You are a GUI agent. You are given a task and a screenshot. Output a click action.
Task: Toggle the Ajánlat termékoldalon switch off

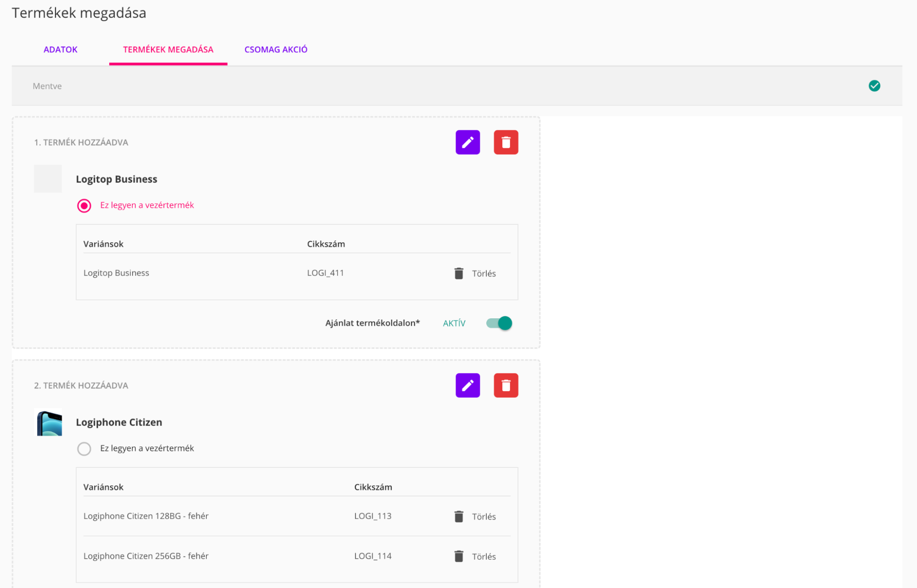click(x=499, y=323)
